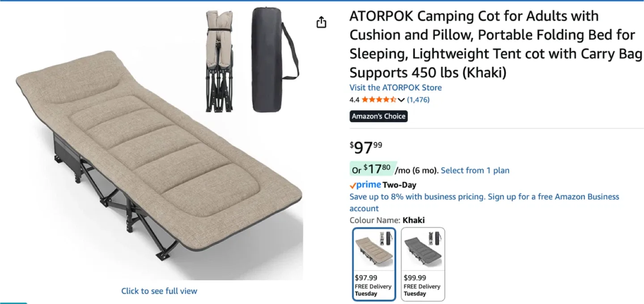Click the 4.4 rating number

[354, 100]
